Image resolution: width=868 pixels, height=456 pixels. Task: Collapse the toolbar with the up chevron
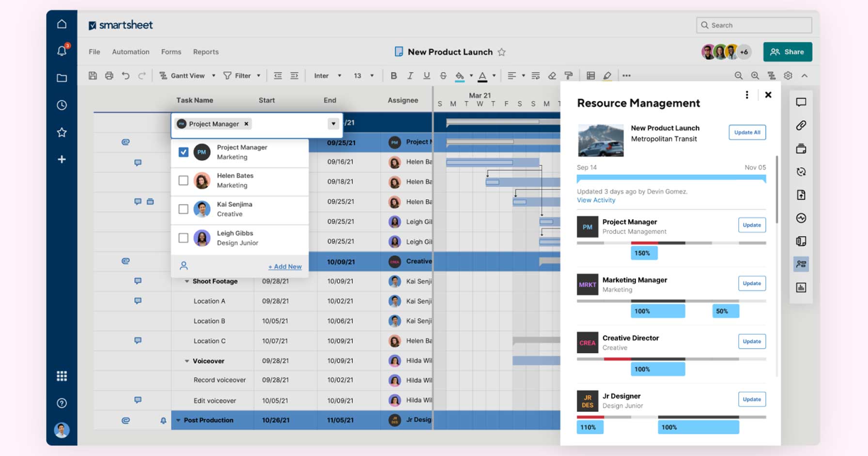[805, 76]
